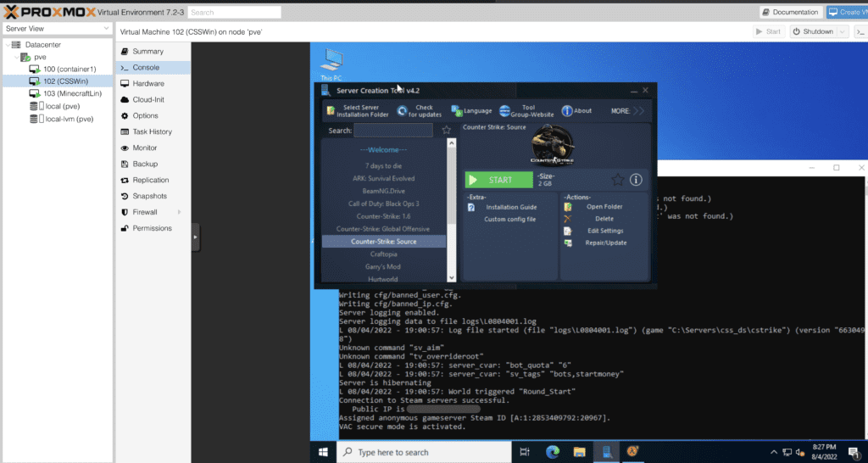Image resolution: width=868 pixels, height=463 pixels.
Task: Select ARK: Survival Evolved
Action: click(x=383, y=178)
